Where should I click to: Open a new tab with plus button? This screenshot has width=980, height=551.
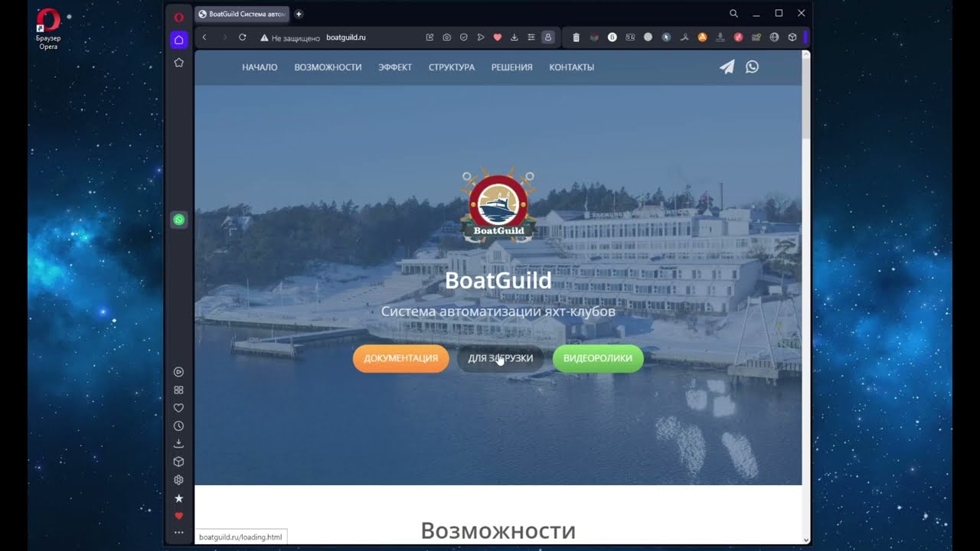click(299, 14)
